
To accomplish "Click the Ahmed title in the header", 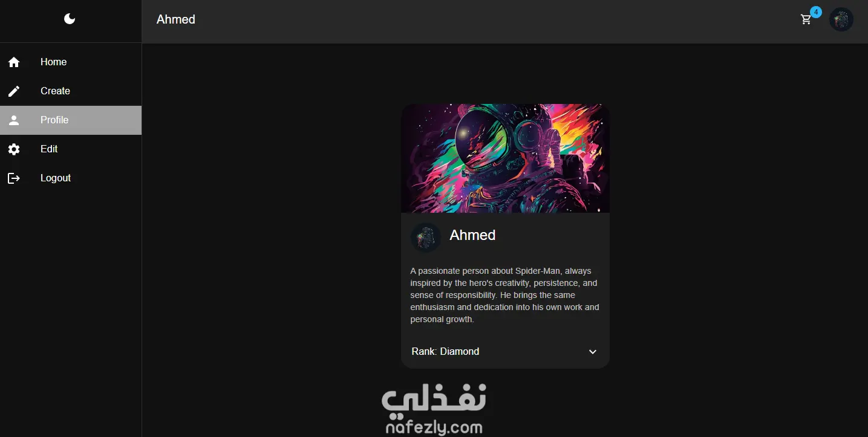I will click(x=176, y=19).
